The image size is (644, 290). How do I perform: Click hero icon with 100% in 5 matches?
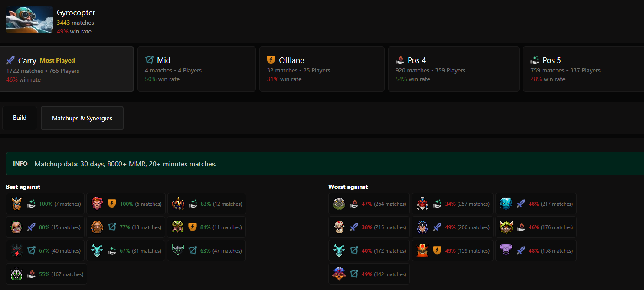97,204
